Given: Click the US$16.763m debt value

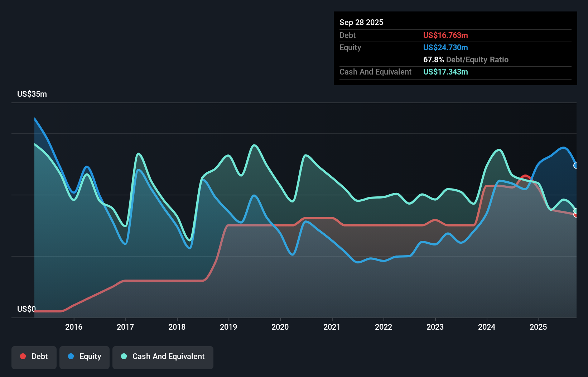Looking at the screenshot, I should 445,35.
